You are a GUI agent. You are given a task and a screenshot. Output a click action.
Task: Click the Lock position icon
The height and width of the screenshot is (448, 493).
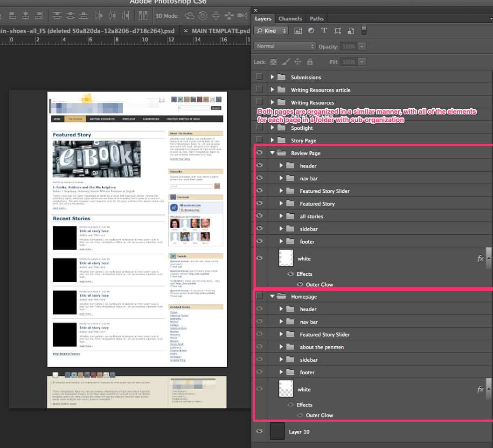click(298, 62)
